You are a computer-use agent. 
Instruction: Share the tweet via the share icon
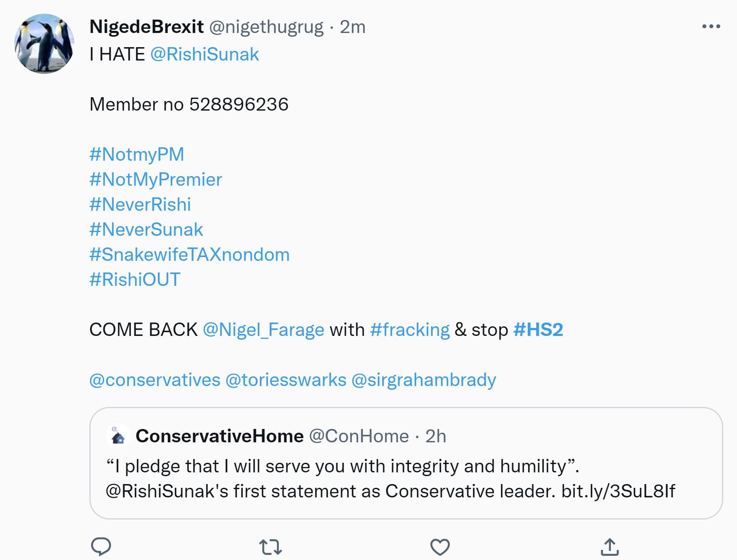[610, 547]
